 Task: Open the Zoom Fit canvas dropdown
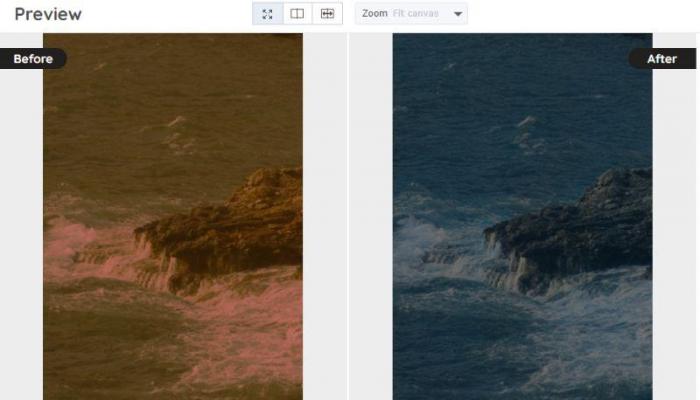tap(411, 14)
